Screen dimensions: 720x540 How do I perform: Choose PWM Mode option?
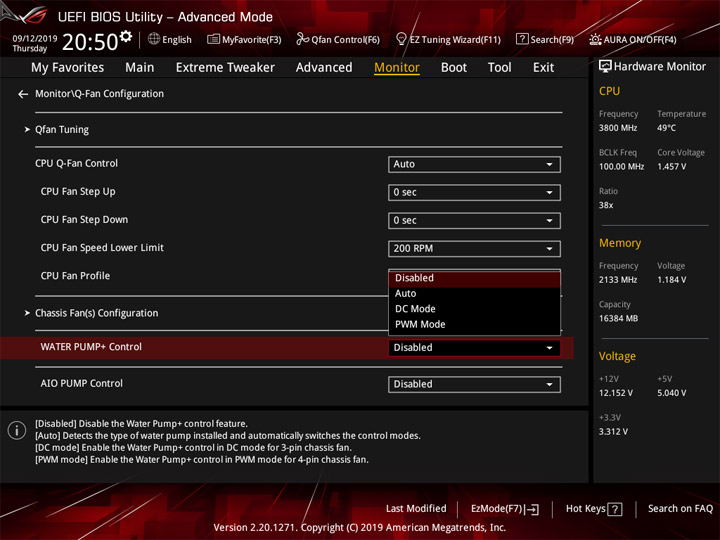[474, 325]
